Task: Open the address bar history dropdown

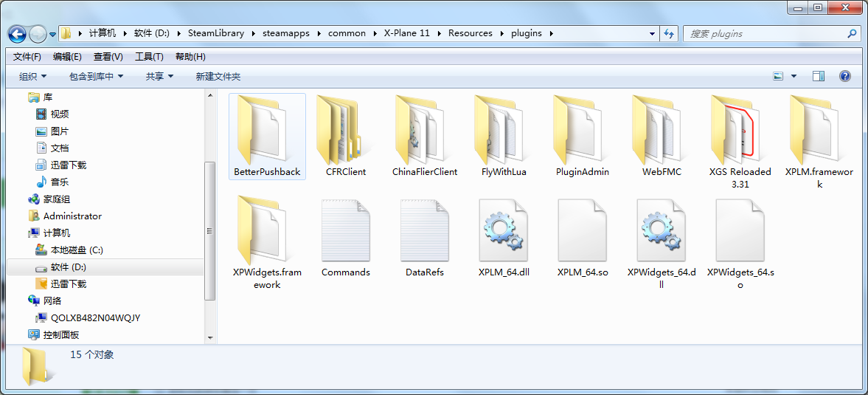Action: click(653, 33)
